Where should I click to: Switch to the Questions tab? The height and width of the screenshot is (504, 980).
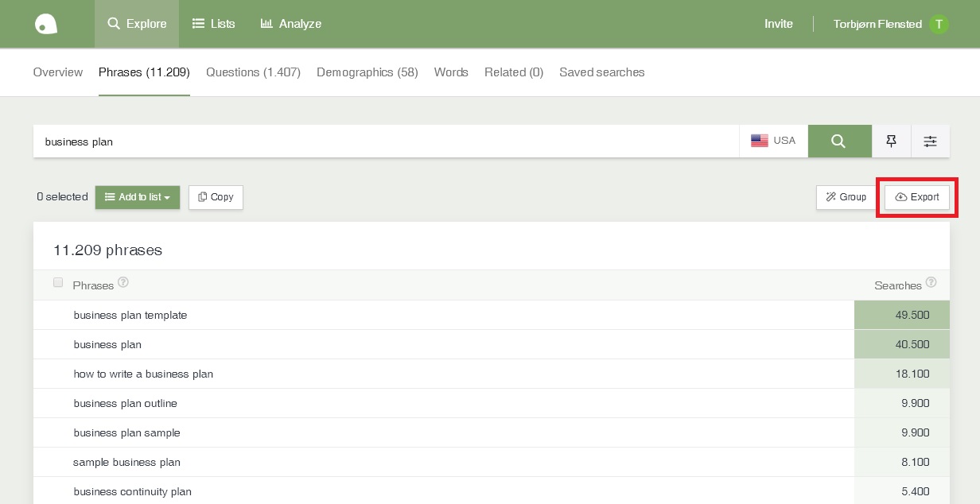(x=253, y=72)
